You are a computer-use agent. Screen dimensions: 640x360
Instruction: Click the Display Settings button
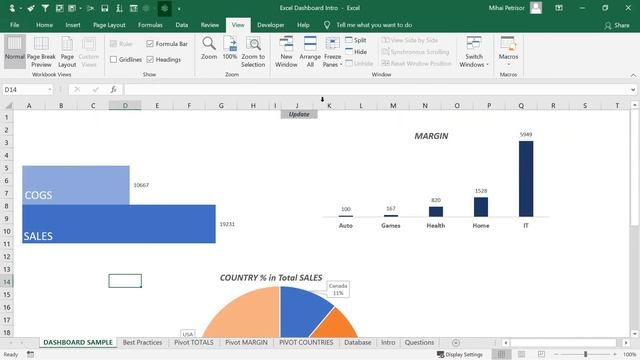[x=460, y=354]
